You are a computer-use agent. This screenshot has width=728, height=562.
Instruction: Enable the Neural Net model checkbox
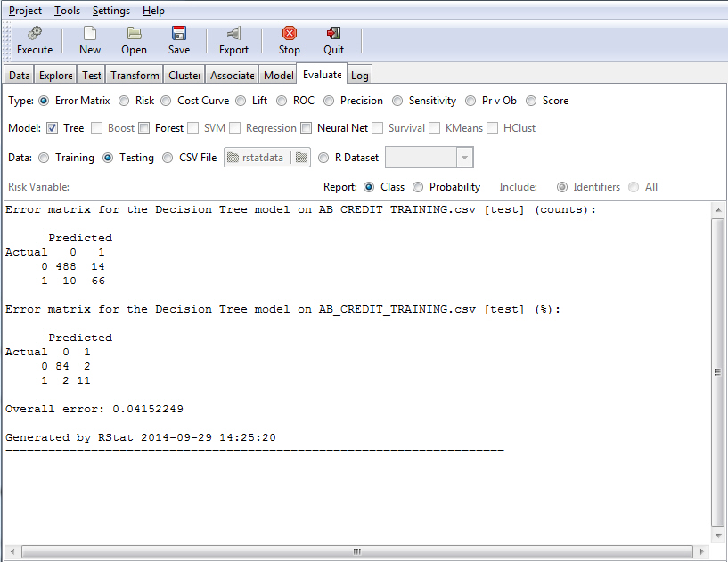pos(306,128)
